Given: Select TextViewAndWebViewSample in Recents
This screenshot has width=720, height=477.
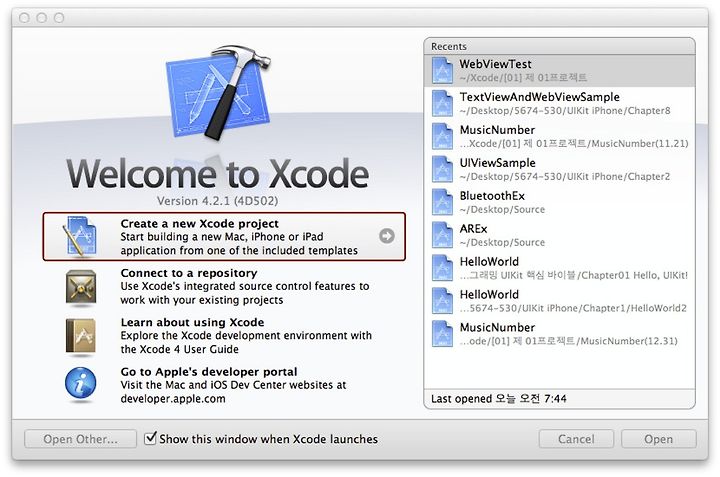Looking at the screenshot, I should (559, 104).
